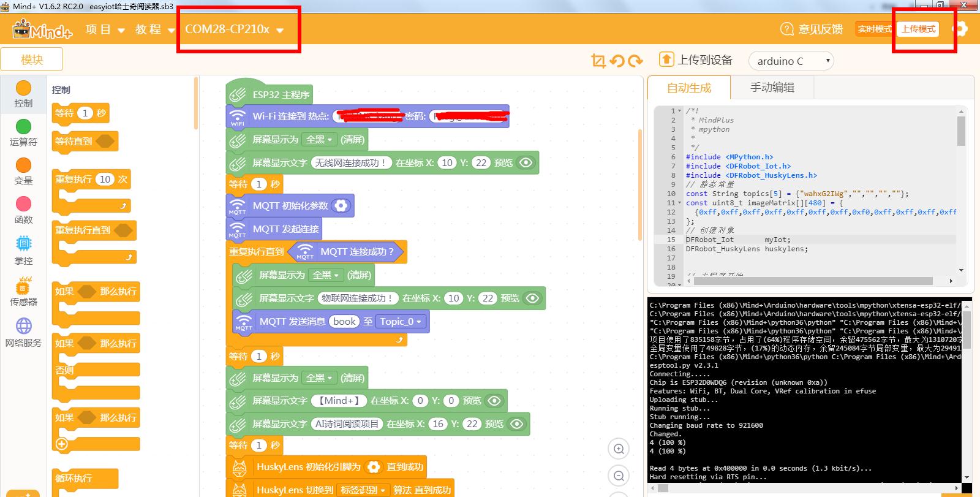Click code line '#include <MPython.h>'

click(729, 157)
